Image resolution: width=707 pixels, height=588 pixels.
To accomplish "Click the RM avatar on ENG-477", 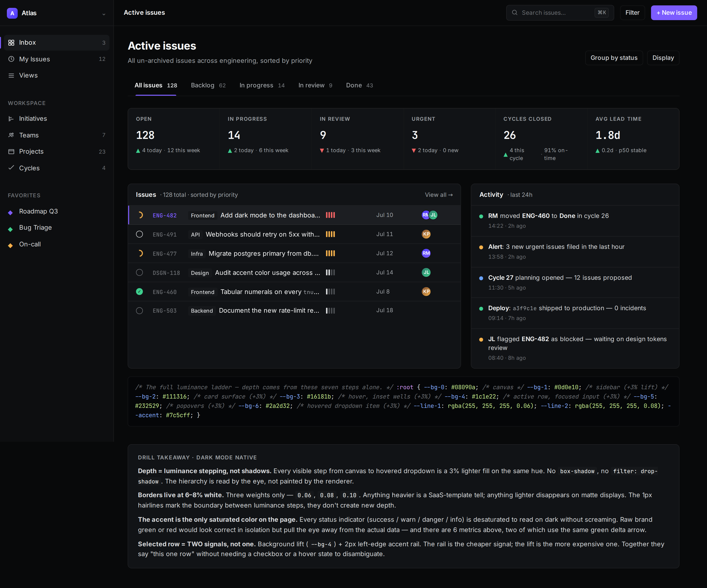I will (x=426, y=254).
